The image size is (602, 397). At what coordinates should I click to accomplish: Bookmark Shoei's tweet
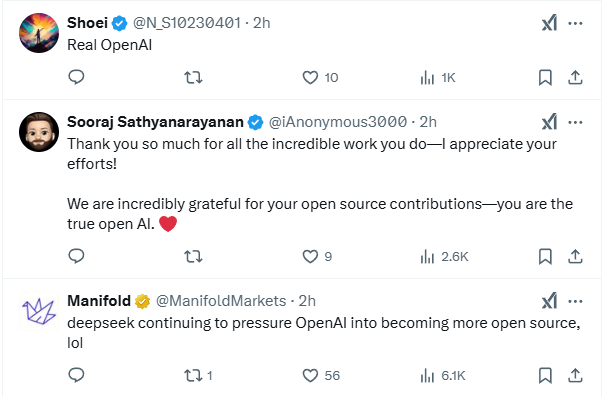coord(545,78)
